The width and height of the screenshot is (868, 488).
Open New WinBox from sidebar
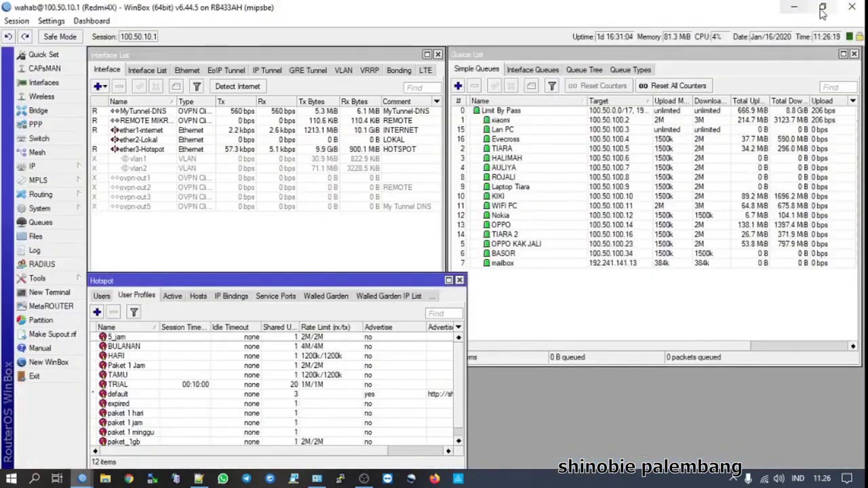click(48, 362)
